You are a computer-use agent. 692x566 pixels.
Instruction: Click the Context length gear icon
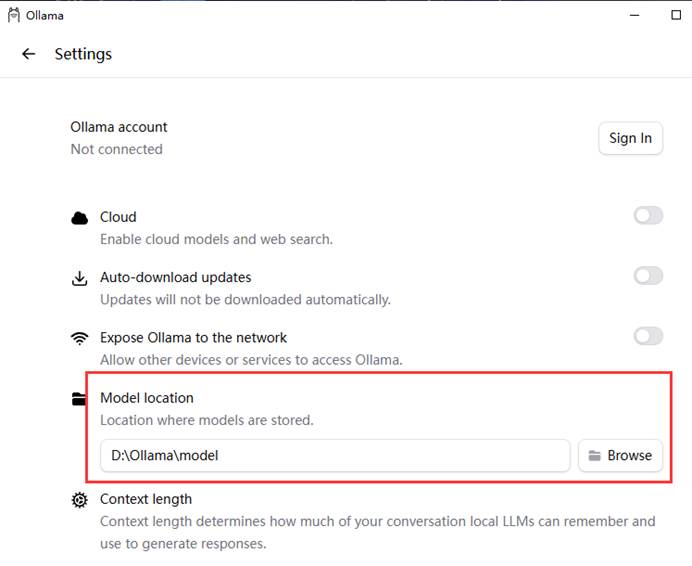tap(79, 500)
